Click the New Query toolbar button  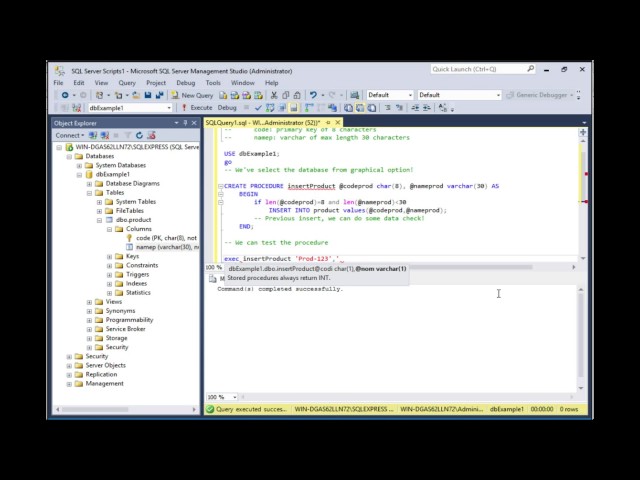coord(192,95)
